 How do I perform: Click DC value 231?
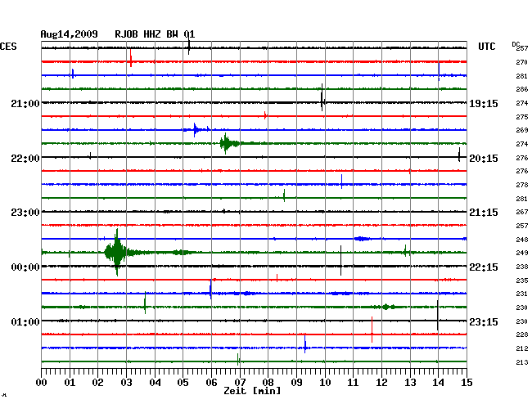[522, 294]
